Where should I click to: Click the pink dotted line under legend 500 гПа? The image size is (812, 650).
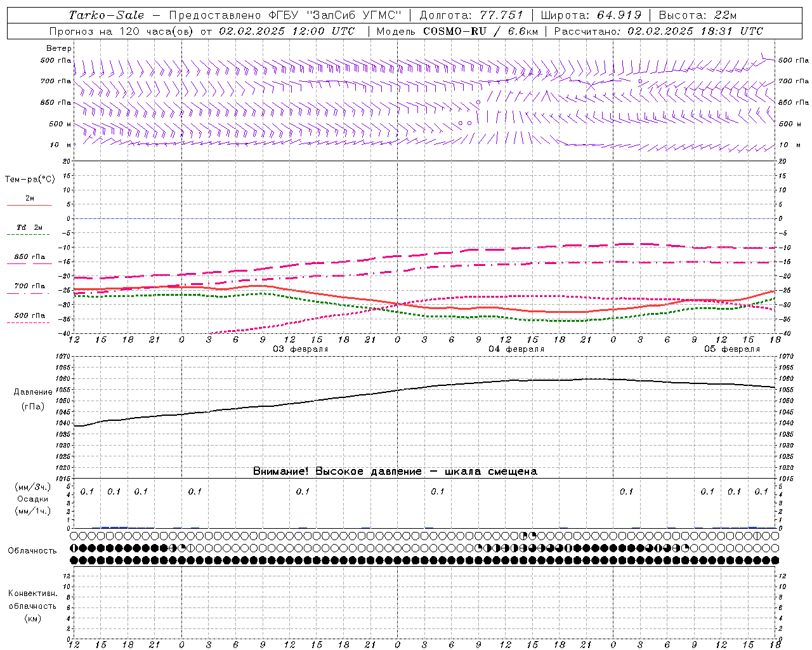29,323
